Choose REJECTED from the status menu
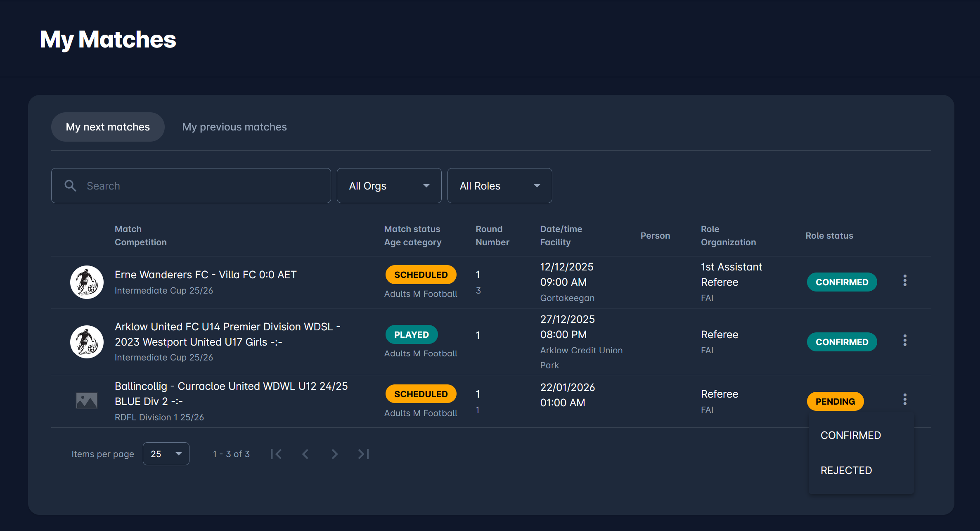Viewport: 980px width, 531px height. click(x=846, y=470)
